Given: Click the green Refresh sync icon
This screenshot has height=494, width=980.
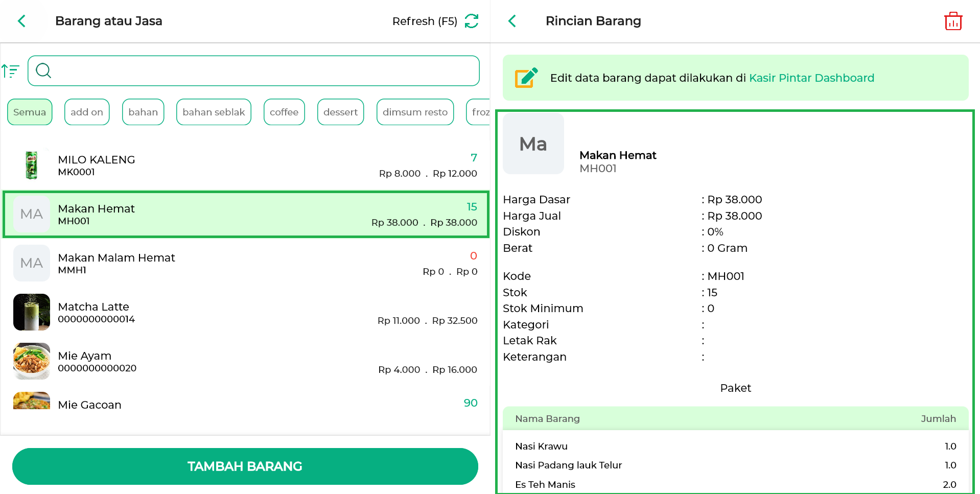Looking at the screenshot, I should pos(471,21).
